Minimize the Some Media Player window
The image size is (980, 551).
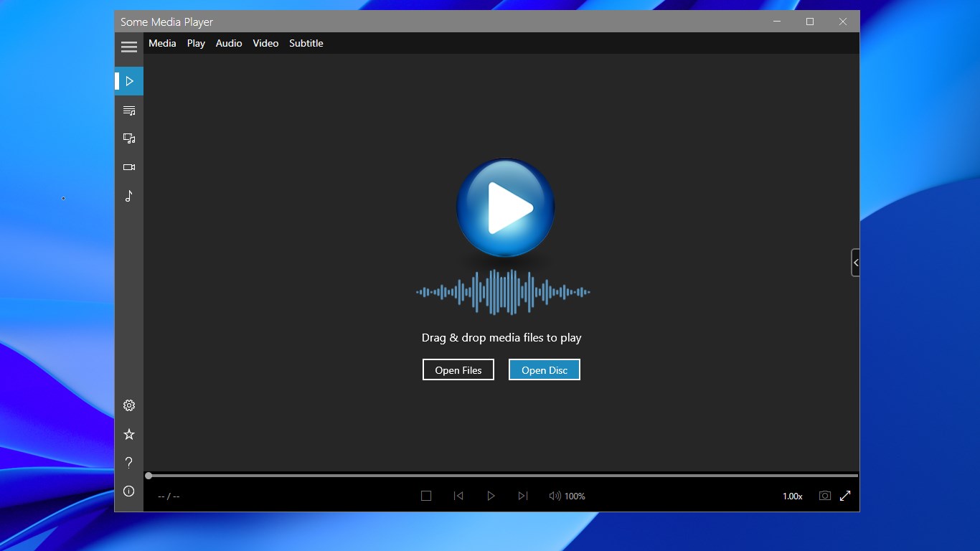click(777, 22)
